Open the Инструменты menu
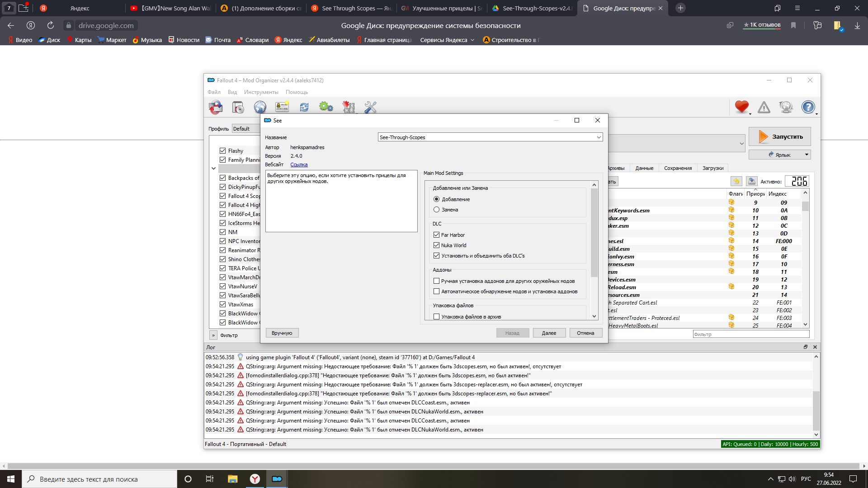The width and height of the screenshot is (868, 488). 261,92
